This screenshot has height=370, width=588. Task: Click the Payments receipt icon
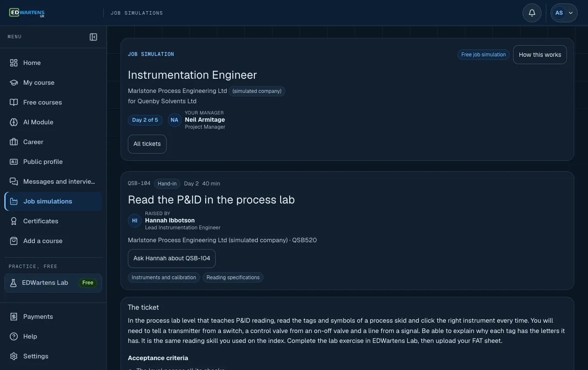click(14, 317)
